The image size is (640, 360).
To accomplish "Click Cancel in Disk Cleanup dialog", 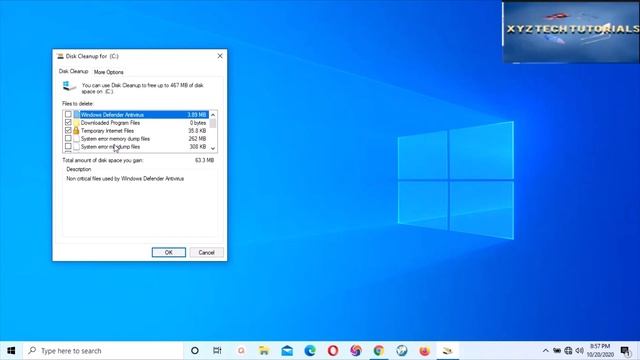I will pos(207,252).
